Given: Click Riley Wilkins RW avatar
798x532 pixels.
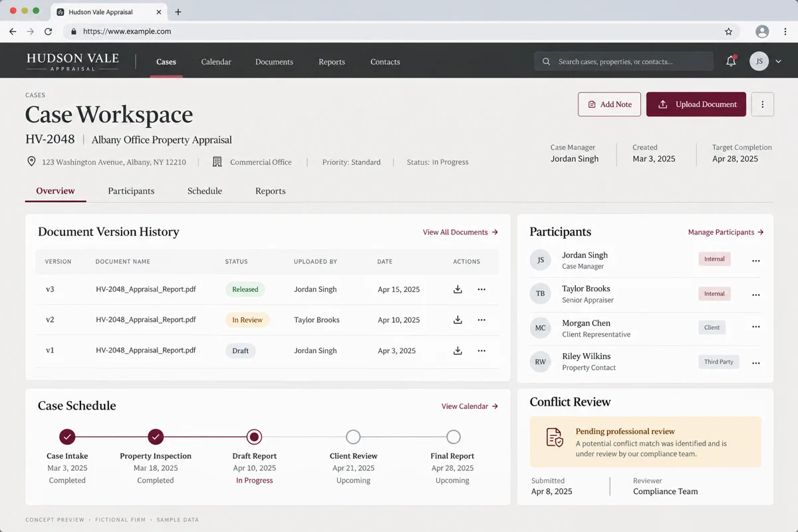Looking at the screenshot, I should (540, 362).
